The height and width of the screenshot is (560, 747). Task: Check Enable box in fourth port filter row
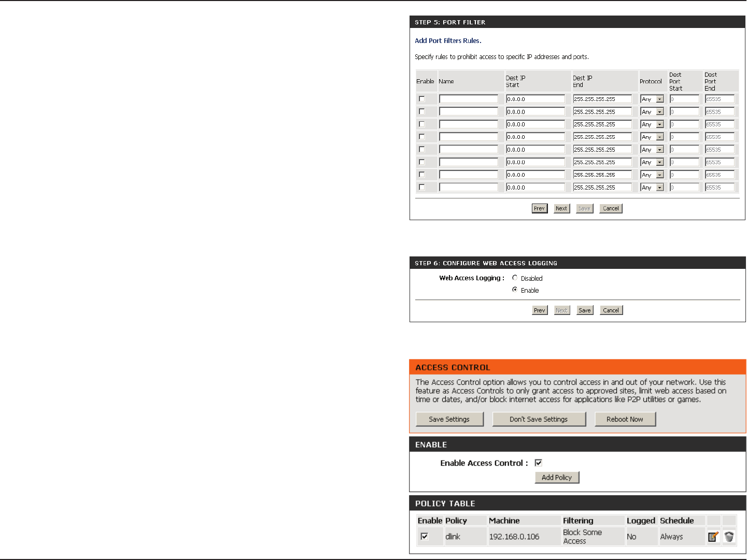[421, 137]
